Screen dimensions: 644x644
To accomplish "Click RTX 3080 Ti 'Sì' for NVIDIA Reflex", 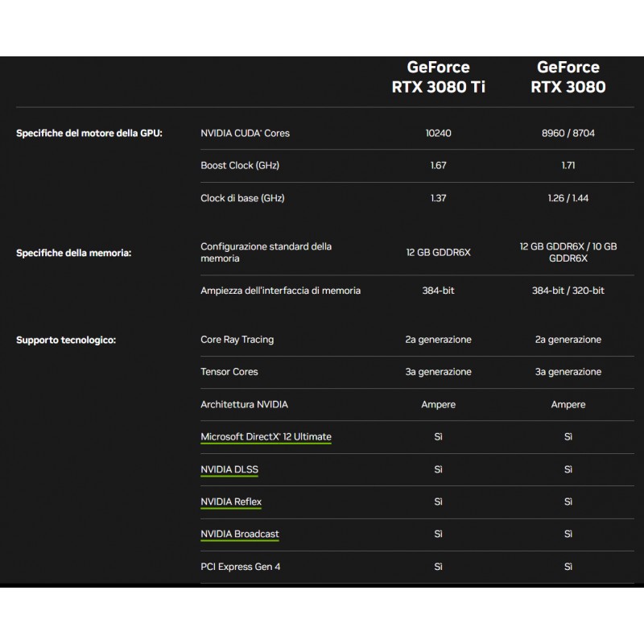I will (438, 502).
